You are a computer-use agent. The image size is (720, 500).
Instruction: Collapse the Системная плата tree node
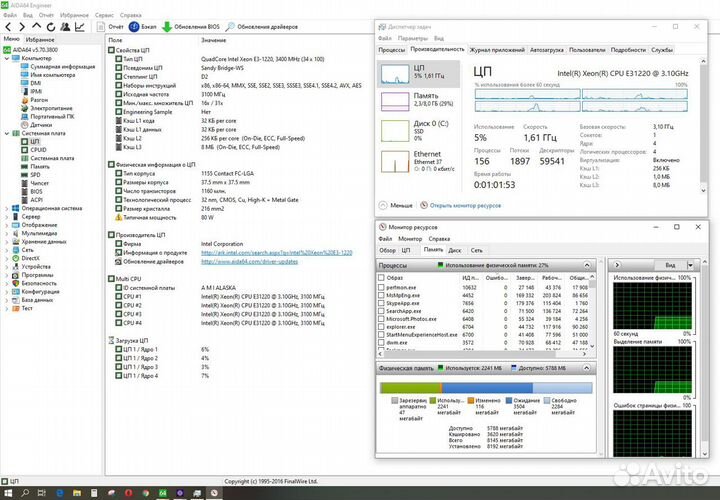tap(6, 133)
